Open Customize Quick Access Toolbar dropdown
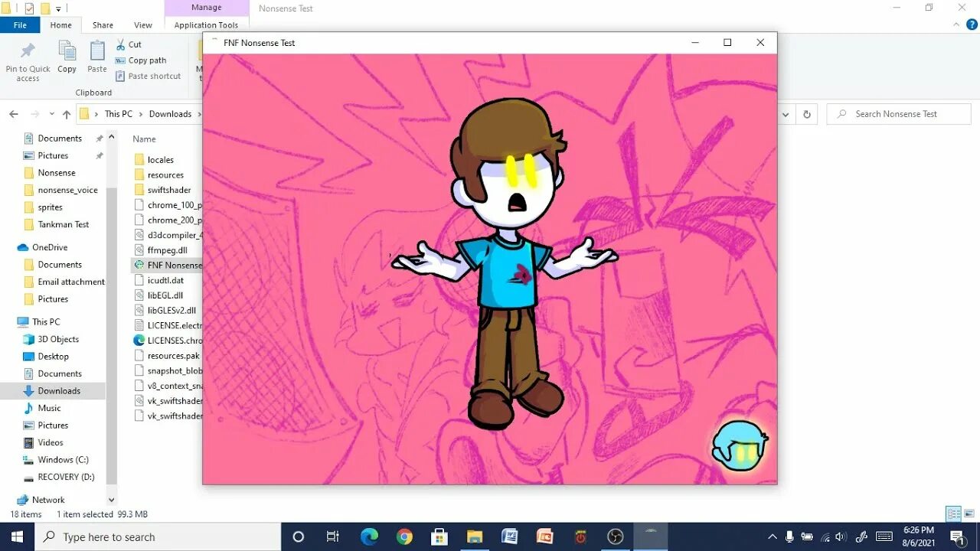Image resolution: width=980 pixels, height=551 pixels. click(x=59, y=9)
